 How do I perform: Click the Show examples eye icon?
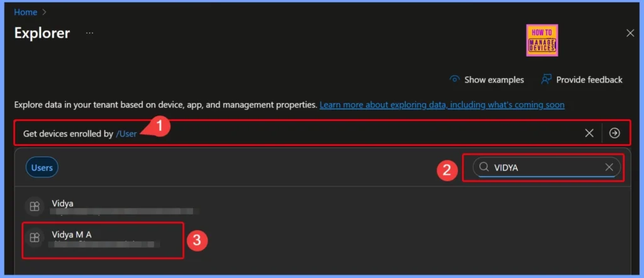click(454, 79)
